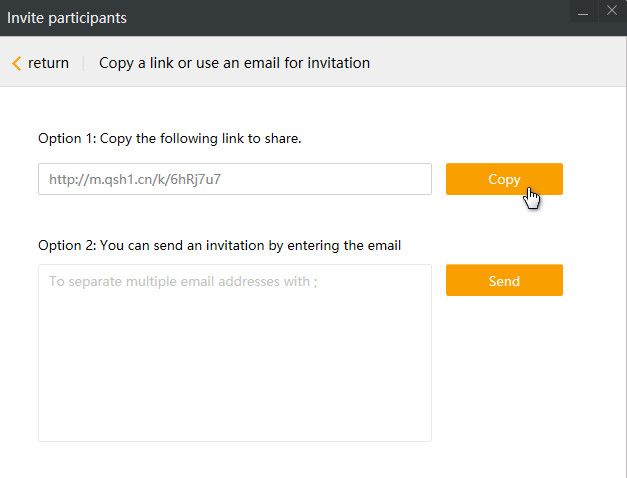
Task: Send the email invitation with Send button
Action: (x=504, y=281)
